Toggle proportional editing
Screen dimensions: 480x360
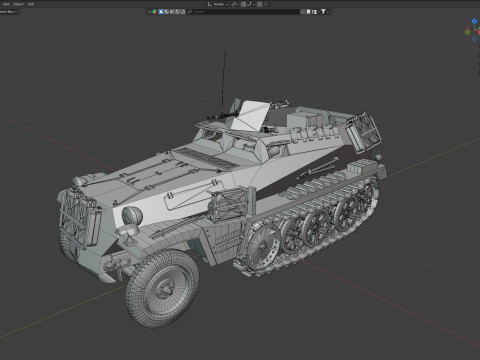click(x=259, y=4)
